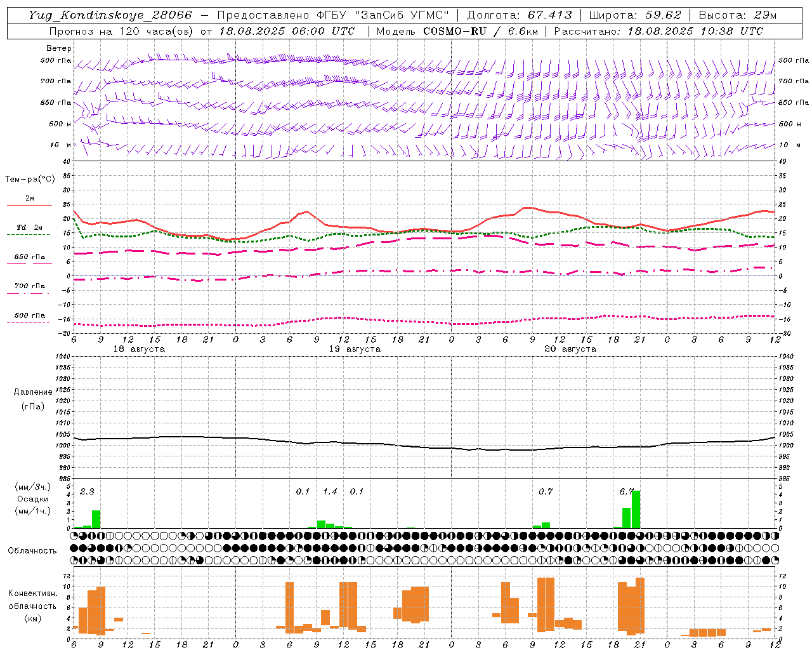Image resolution: width=812 pixels, height=650 pixels.
Task: Select the 850 гПа temperature legend entry
Action: coord(29,257)
